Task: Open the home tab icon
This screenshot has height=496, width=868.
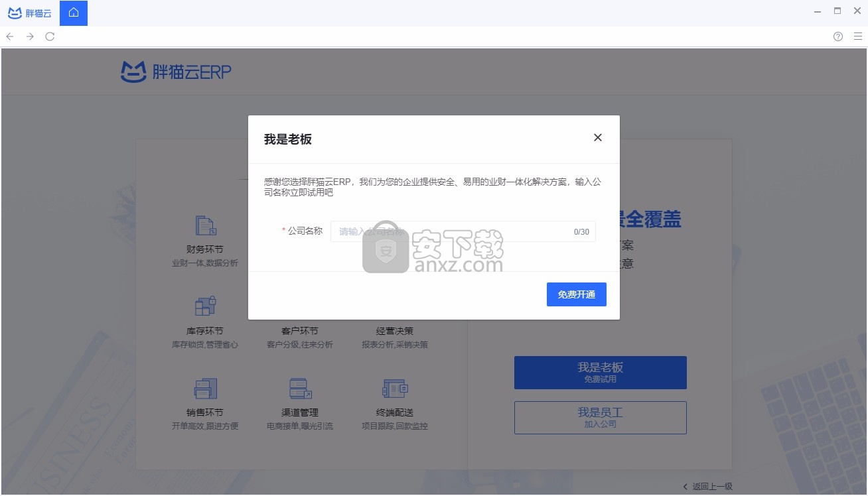Action: (74, 13)
